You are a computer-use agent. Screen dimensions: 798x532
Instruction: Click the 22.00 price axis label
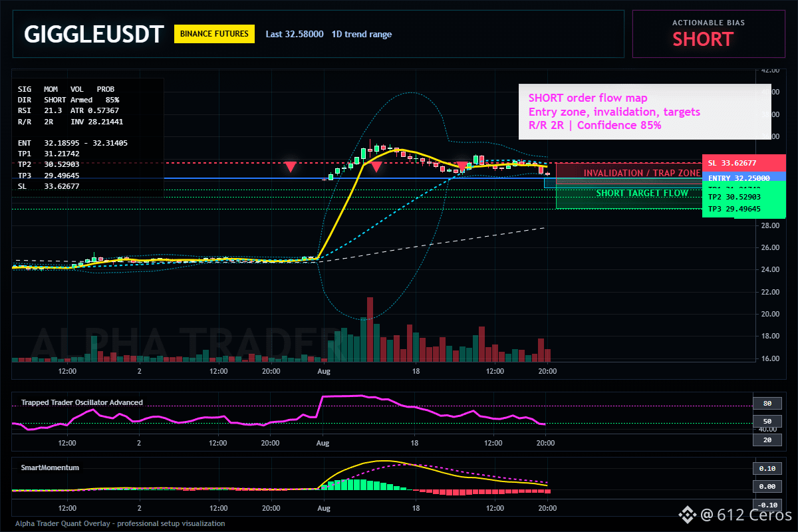click(770, 292)
